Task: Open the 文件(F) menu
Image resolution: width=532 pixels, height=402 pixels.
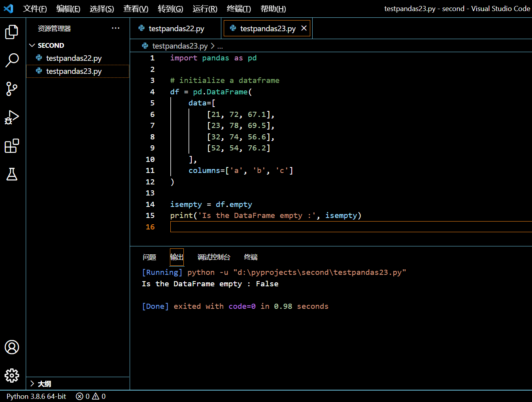Action: pyautogui.click(x=35, y=9)
